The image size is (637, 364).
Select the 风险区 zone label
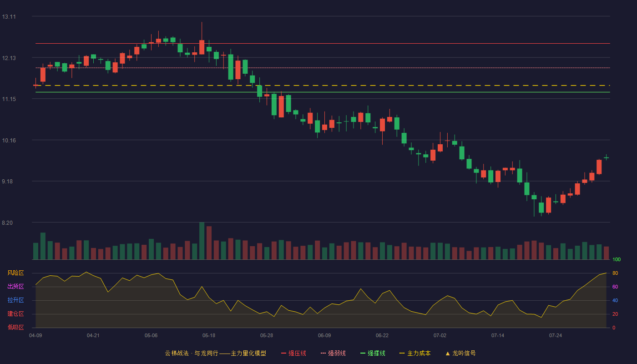click(15, 273)
